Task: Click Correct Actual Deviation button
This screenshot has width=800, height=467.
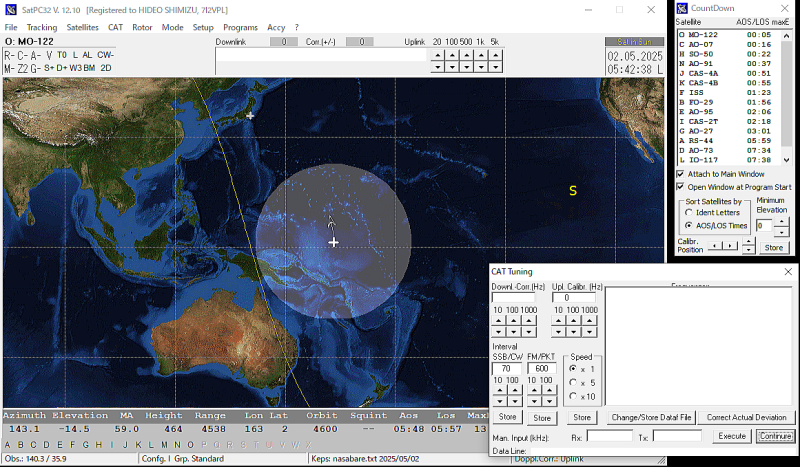Action: click(x=746, y=417)
